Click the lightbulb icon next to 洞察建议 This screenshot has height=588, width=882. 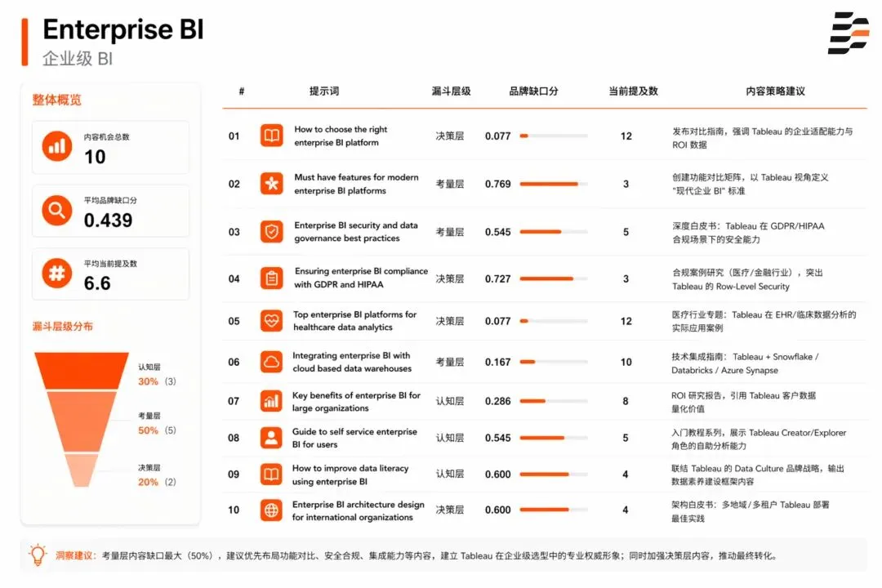pyautogui.click(x=38, y=555)
